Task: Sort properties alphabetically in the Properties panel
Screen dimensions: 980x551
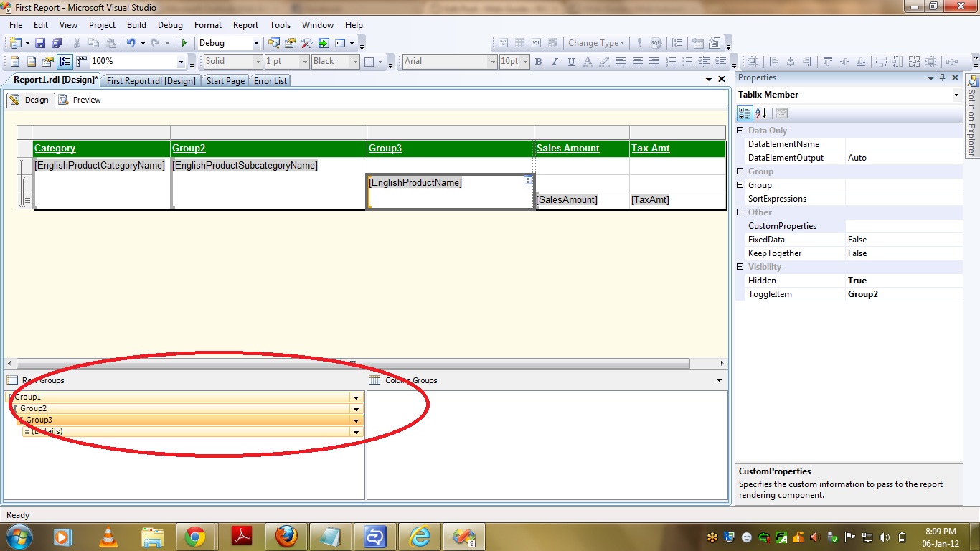Action: tap(761, 113)
